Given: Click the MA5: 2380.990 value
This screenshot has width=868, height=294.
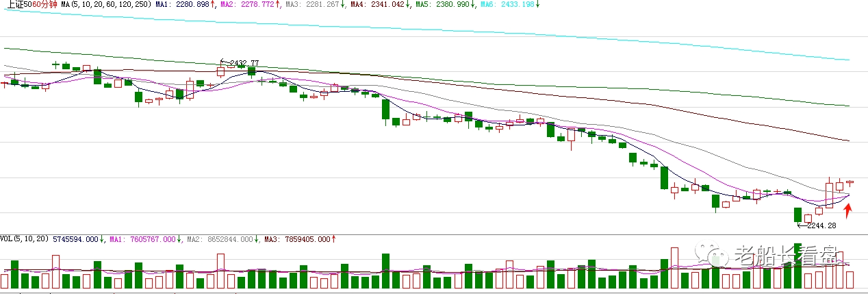Looking at the screenshot, I should [x=443, y=4].
